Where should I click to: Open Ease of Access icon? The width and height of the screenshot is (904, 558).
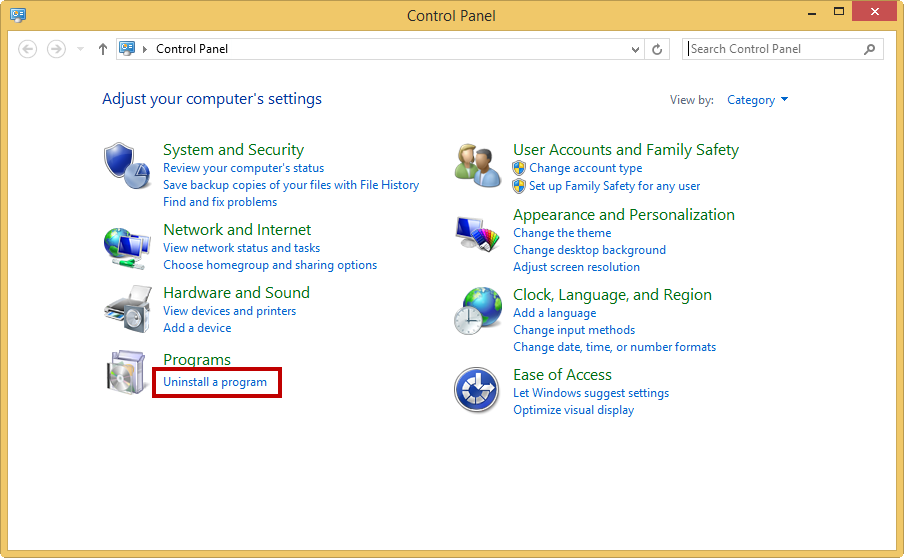coord(476,390)
